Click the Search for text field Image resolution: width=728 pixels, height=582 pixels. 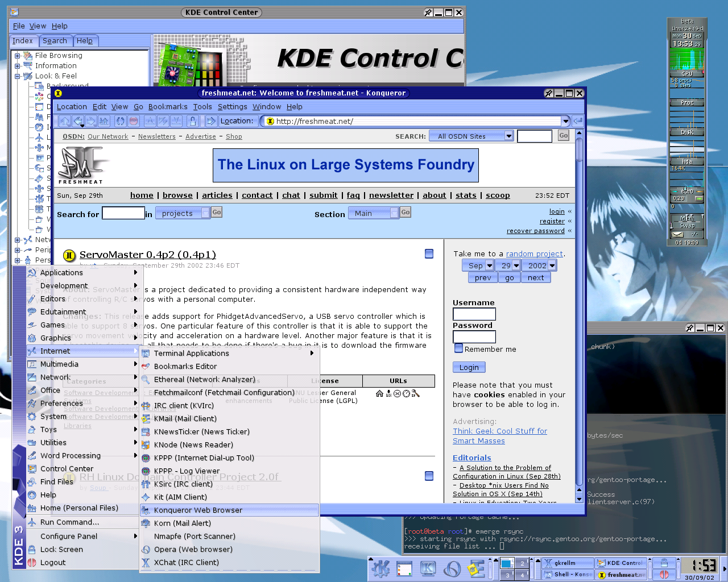[x=123, y=213]
